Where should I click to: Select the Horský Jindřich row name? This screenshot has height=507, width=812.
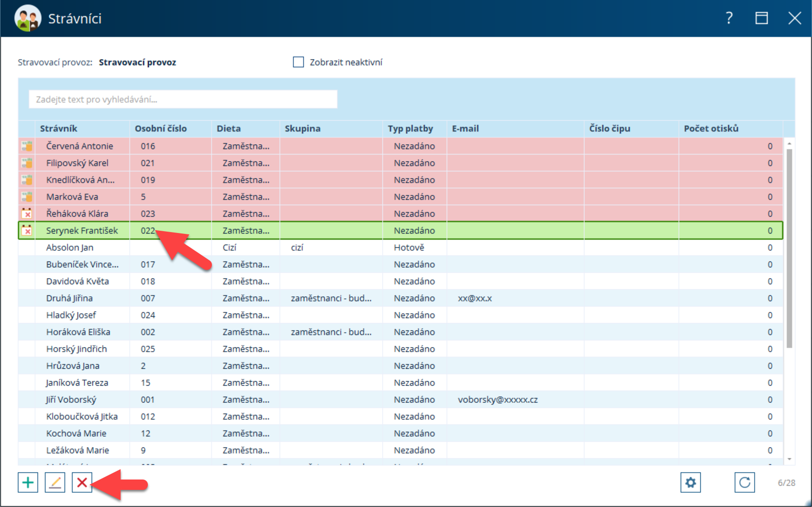(x=77, y=349)
